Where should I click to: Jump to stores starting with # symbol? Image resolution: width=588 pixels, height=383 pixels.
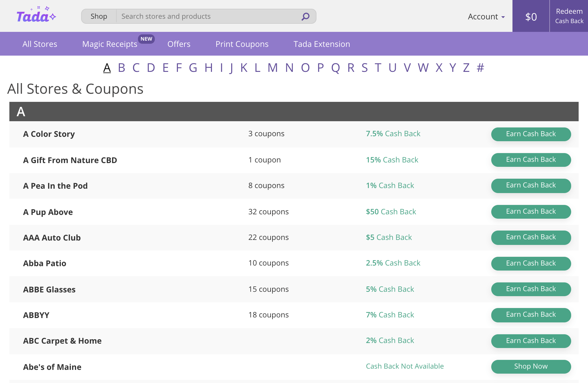[x=480, y=67]
